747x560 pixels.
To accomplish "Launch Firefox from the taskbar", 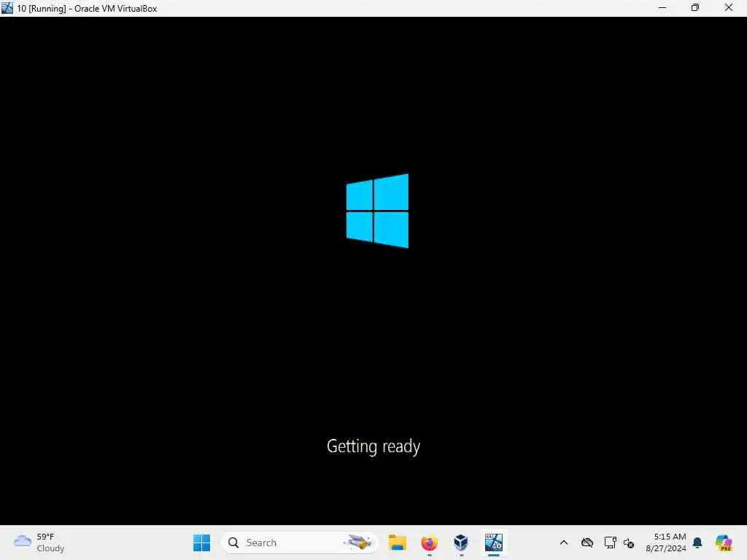I will coord(429,542).
